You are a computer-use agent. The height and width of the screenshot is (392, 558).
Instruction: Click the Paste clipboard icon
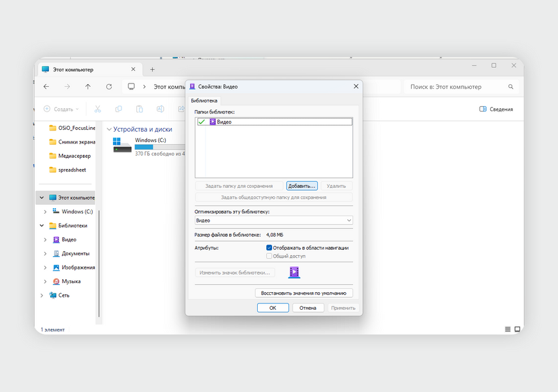click(140, 109)
